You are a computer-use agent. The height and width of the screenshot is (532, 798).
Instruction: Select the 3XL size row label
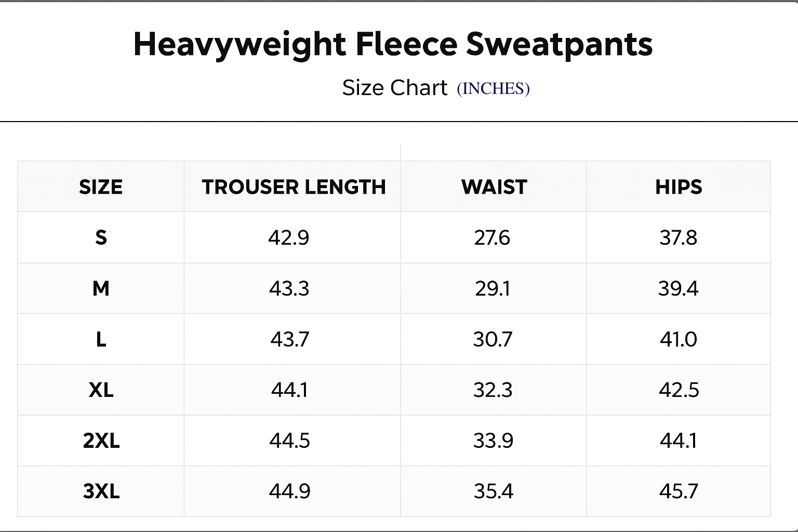click(x=101, y=491)
